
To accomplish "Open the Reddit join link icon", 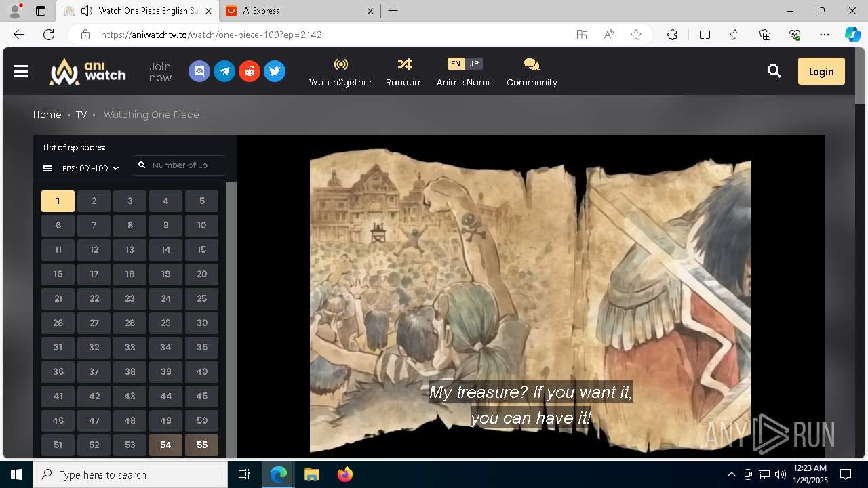I will 250,71.
